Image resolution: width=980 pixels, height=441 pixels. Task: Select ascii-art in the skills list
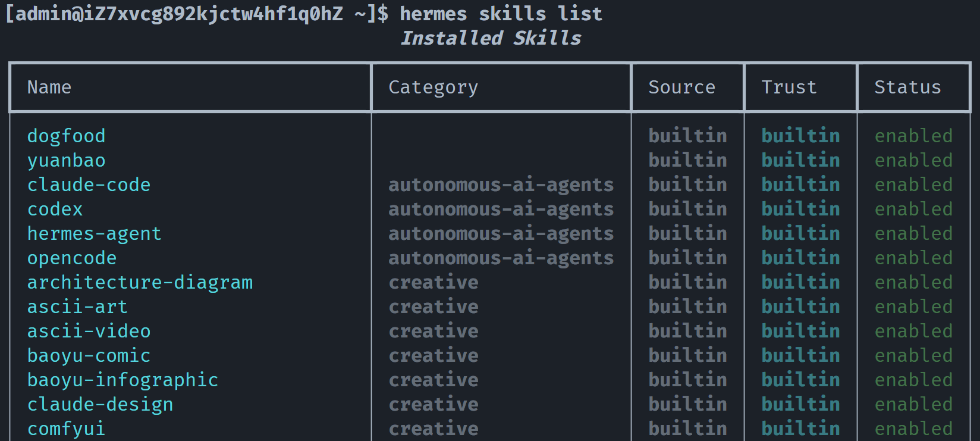[x=77, y=307]
